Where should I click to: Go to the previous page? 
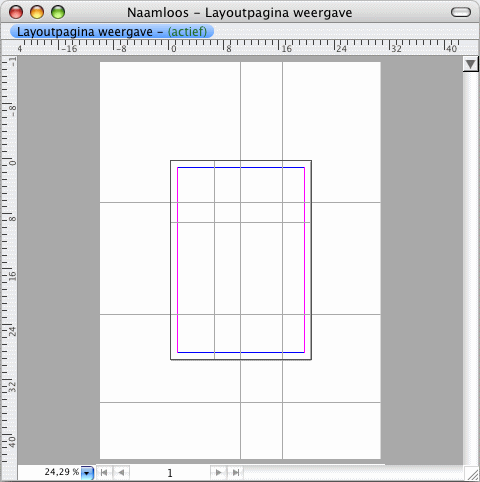click(x=121, y=473)
